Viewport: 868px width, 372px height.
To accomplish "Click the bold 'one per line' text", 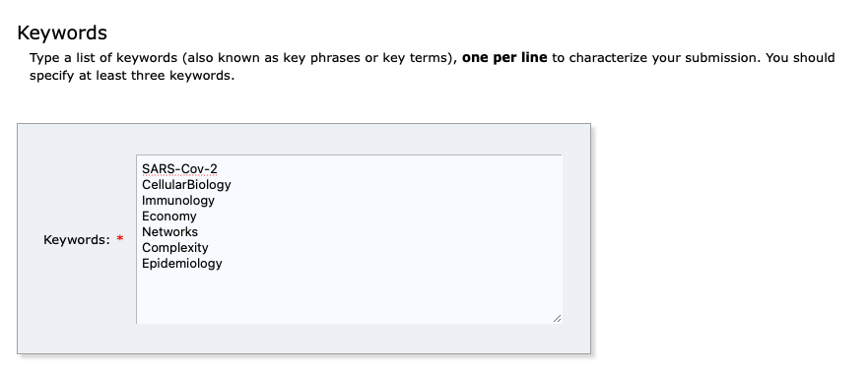I will click(504, 57).
